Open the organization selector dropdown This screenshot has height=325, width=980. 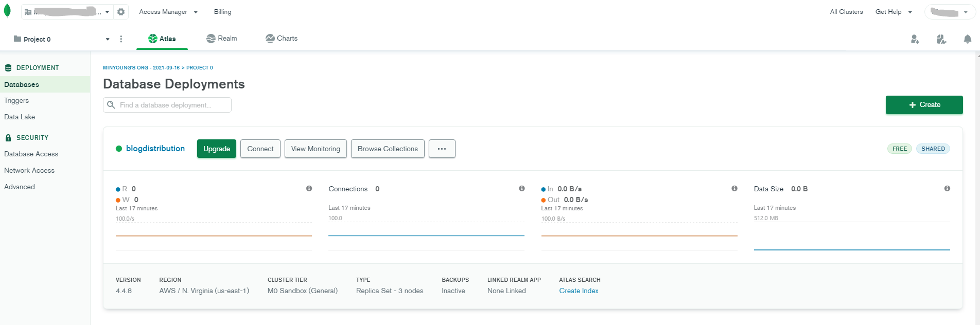click(67, 12)
